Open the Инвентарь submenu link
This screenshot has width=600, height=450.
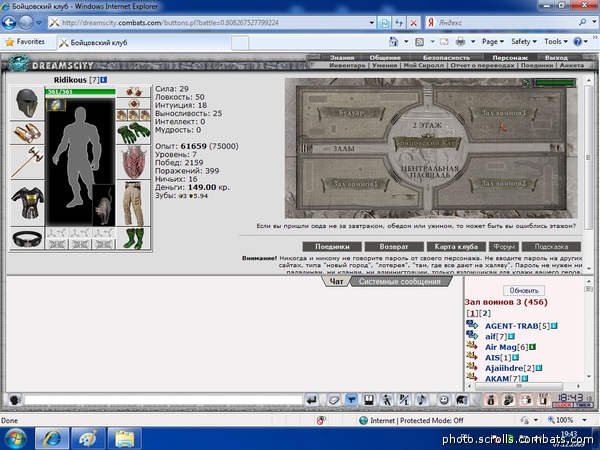(347, 65)
